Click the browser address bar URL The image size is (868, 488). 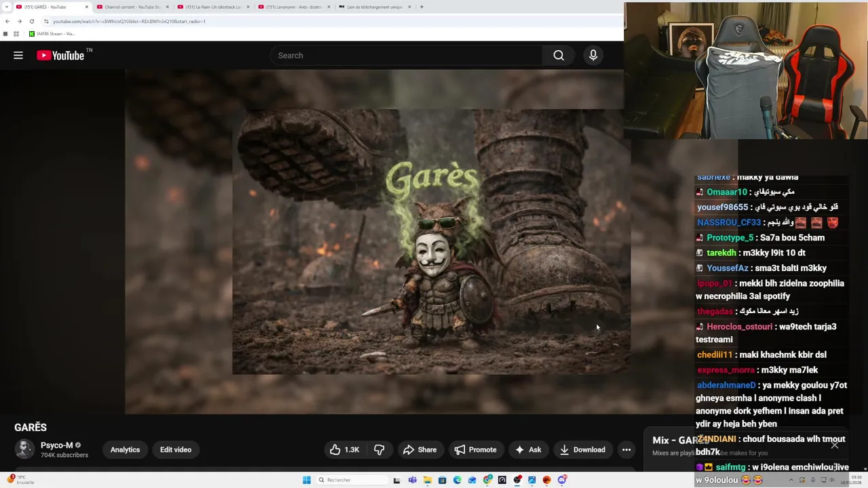coord(129,21)
